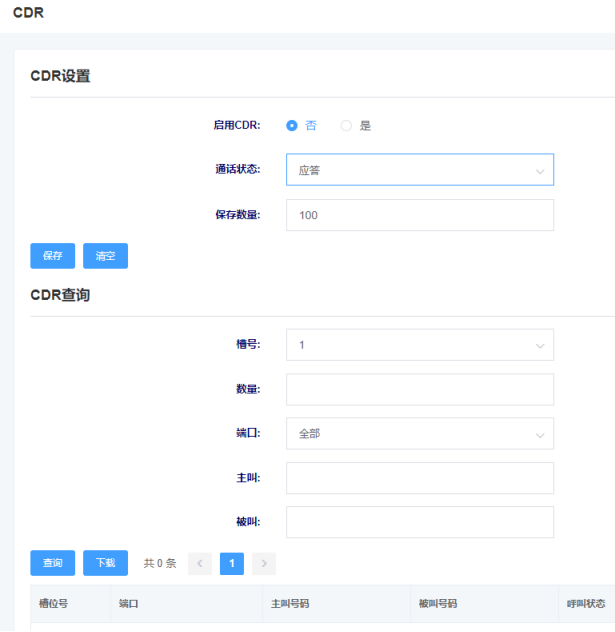Open the 通话状态 dropdown showing 应答
Screen dimensions: 615x632
point(420,170)
